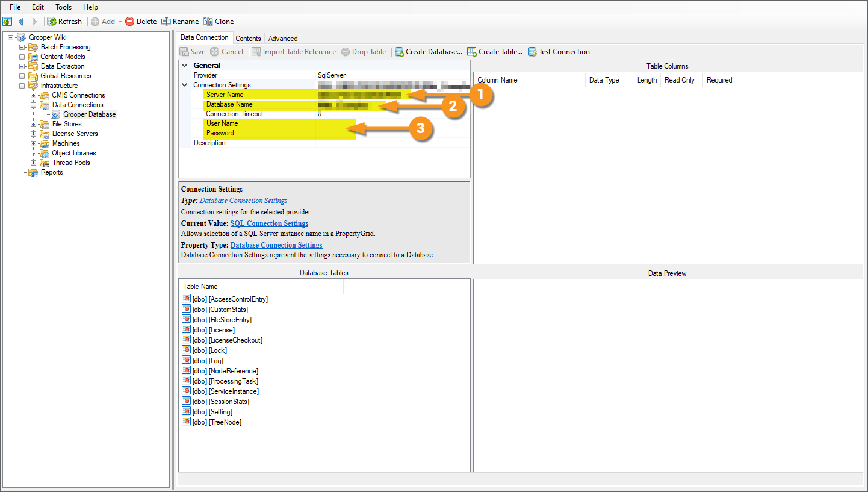Collapse the Infrastructure tree node
This screenshot has width=868, height=492.
[22, 86]
